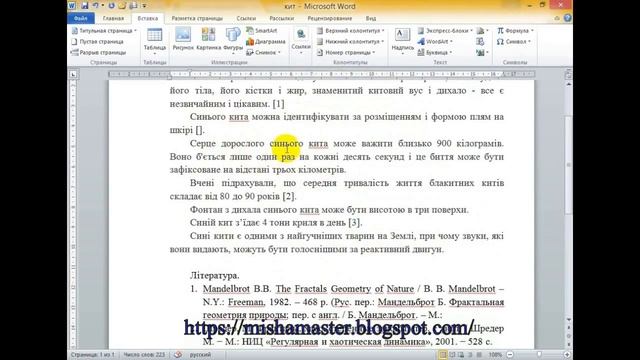The image size is (640, 360).
Task: Click the zoom in plus button
Action: click(x=567, y=355)
